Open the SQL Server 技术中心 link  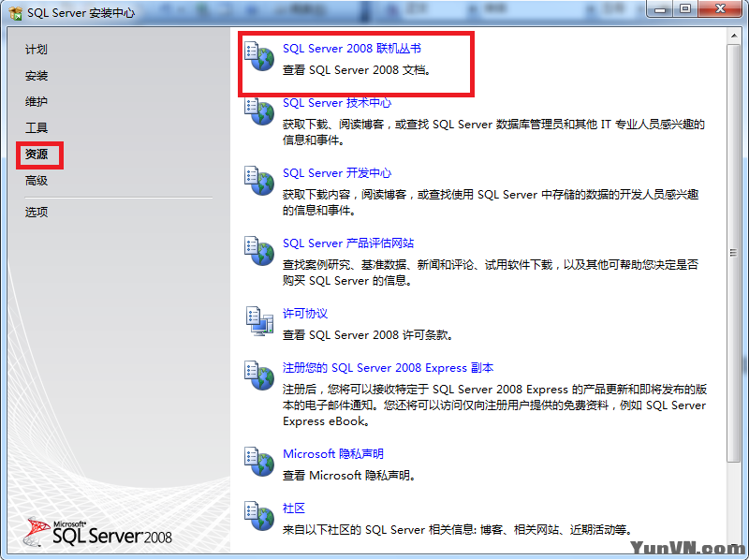(337, 103)
